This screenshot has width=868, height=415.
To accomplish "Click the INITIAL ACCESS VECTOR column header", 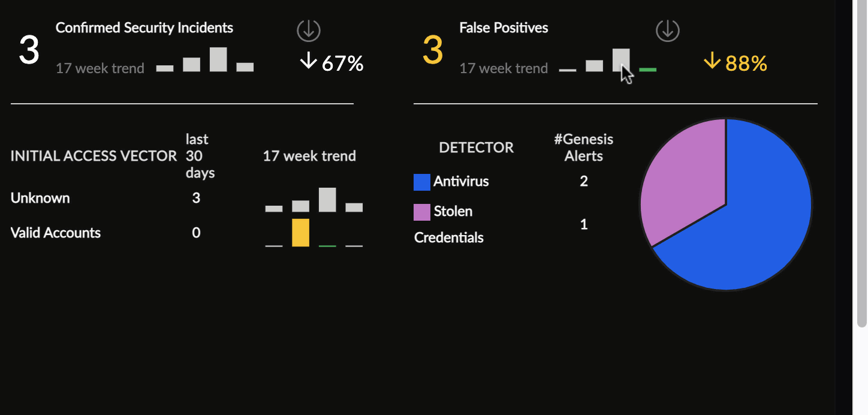I will (94, 157).
